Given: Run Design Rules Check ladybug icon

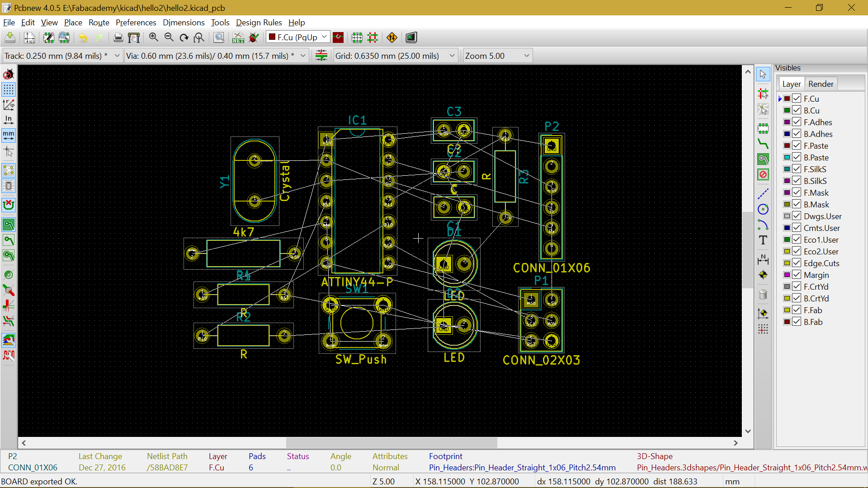Looking at the screenshot, I should pyautogui.click(x=254, y=38).
